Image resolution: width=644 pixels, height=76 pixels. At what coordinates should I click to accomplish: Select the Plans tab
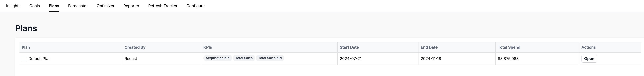pos(54,6)
